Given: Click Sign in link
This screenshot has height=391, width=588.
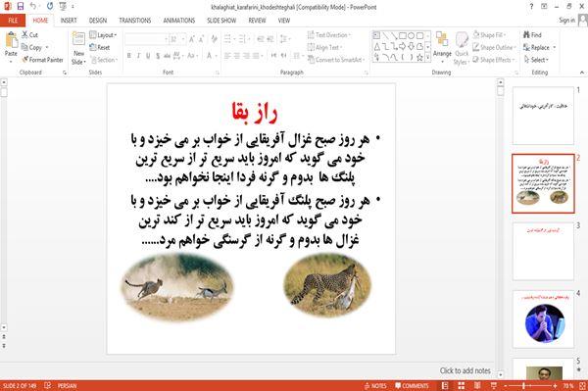Looking at the screenshot, I should (x=566, y=21).
